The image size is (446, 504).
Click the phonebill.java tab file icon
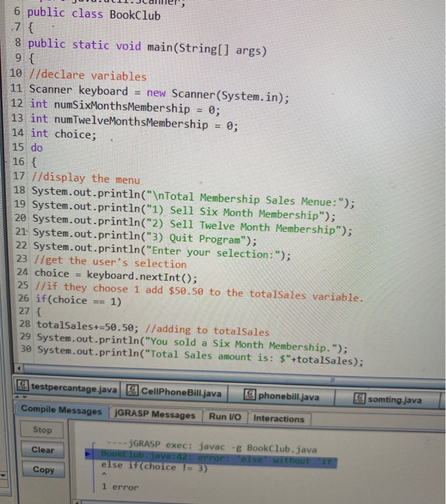(x=250, y=394)
